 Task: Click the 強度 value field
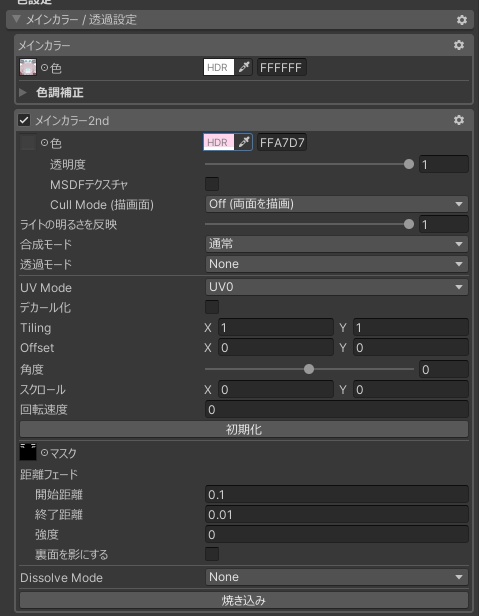pyautogui.click(x=337, y=534)
